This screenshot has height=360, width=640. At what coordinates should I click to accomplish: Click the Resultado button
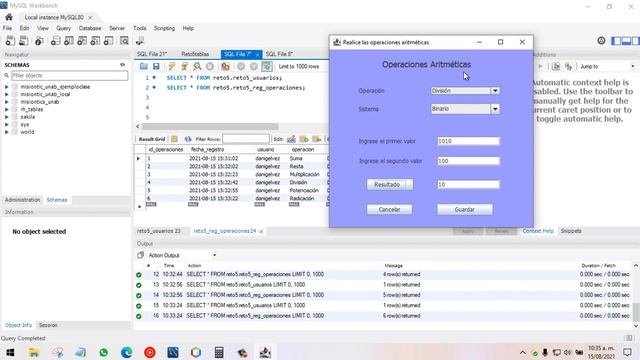pyautogui.click(x=390, y=184)
